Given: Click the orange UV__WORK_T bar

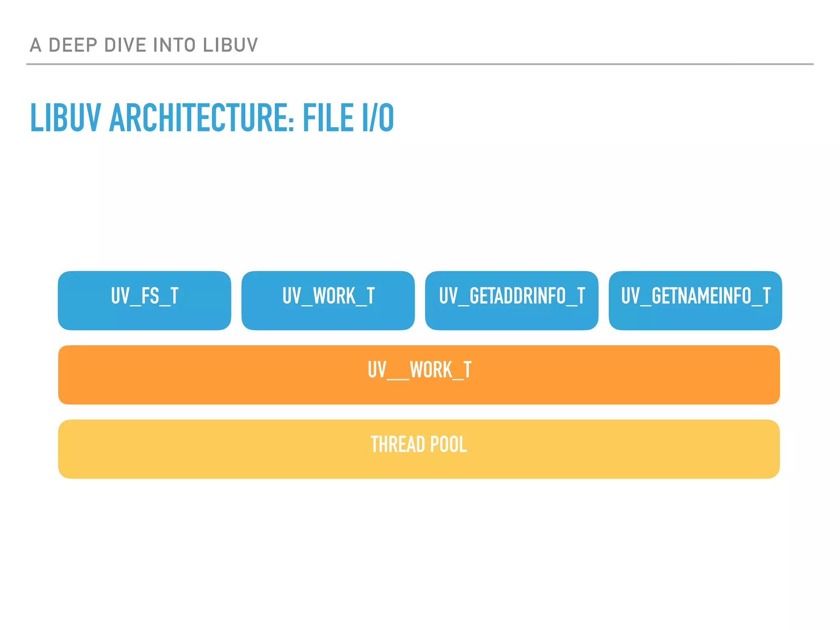Looking at the screenshot, I should pos(419,375).
